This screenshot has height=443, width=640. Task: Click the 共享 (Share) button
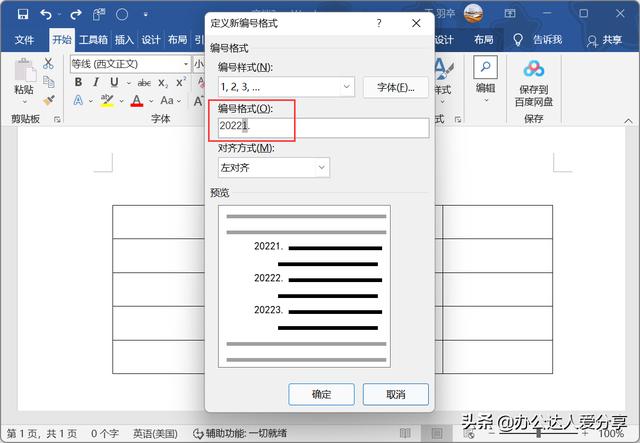[604, 40]
